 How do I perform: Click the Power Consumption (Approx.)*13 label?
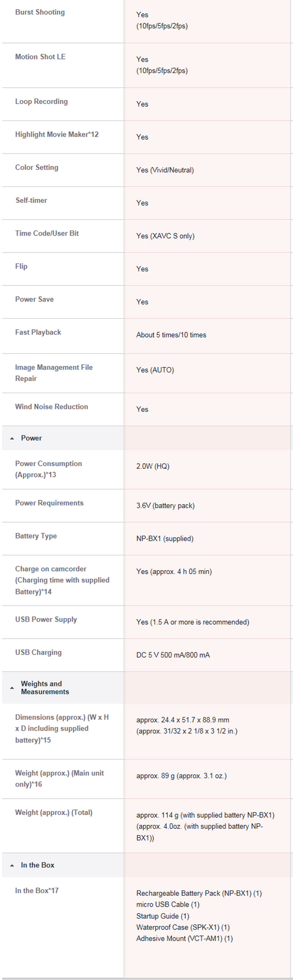pos(48,469)
